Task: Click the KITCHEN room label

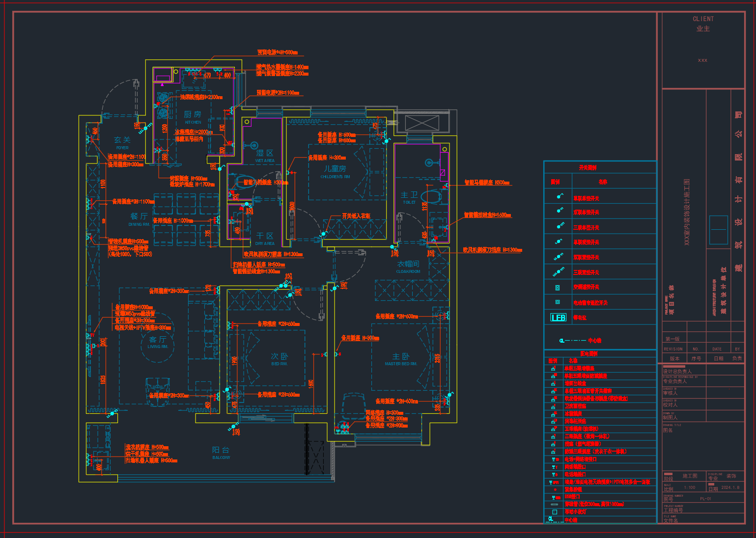Action: [x=193, y=122]
